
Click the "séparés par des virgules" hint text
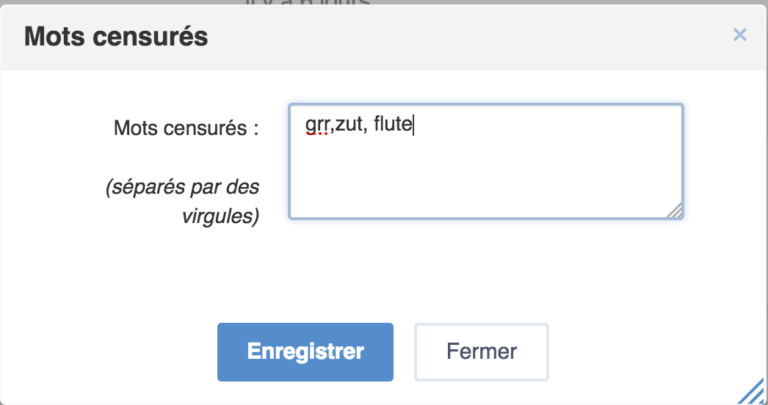pyautogui.click(x=183, y=203)
